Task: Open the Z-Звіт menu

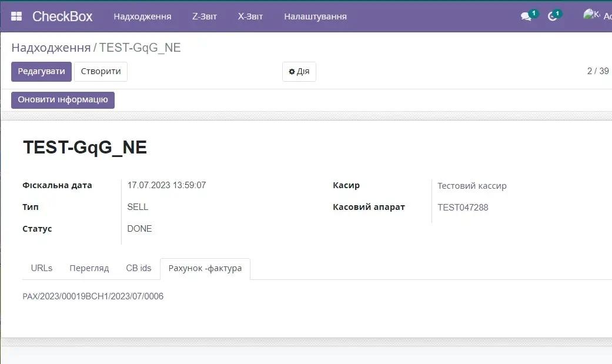Action: [205, 16]
